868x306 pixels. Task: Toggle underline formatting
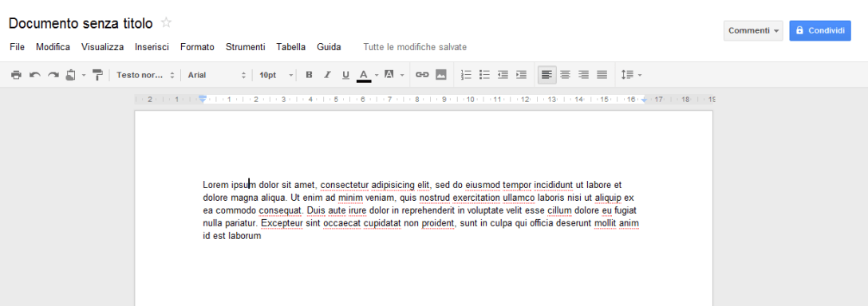coord(346,75)
